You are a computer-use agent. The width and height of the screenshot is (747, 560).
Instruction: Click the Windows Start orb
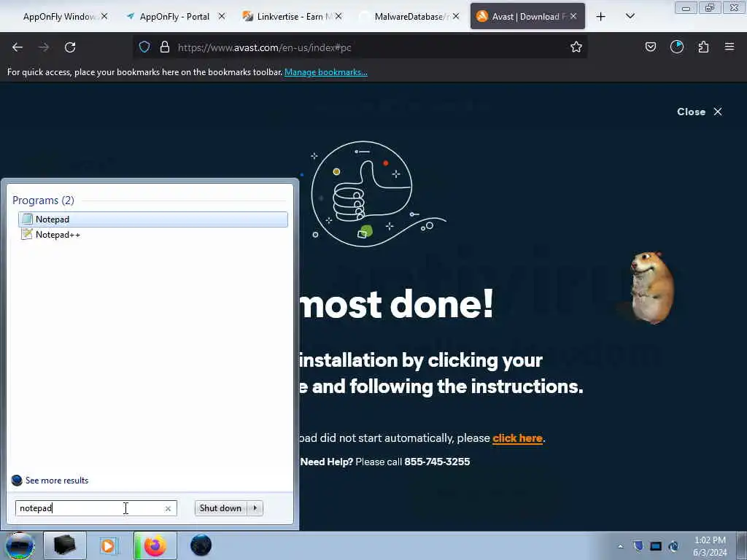20,545
